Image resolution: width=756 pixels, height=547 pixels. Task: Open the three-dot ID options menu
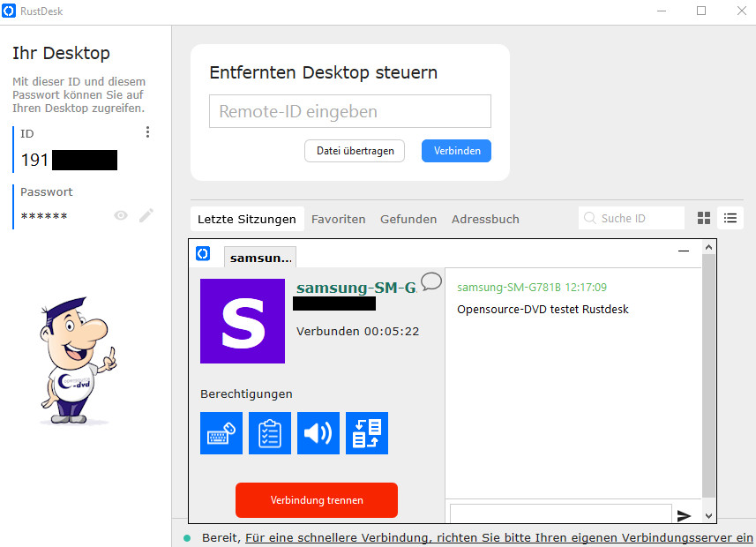click(x=147, y=132)
